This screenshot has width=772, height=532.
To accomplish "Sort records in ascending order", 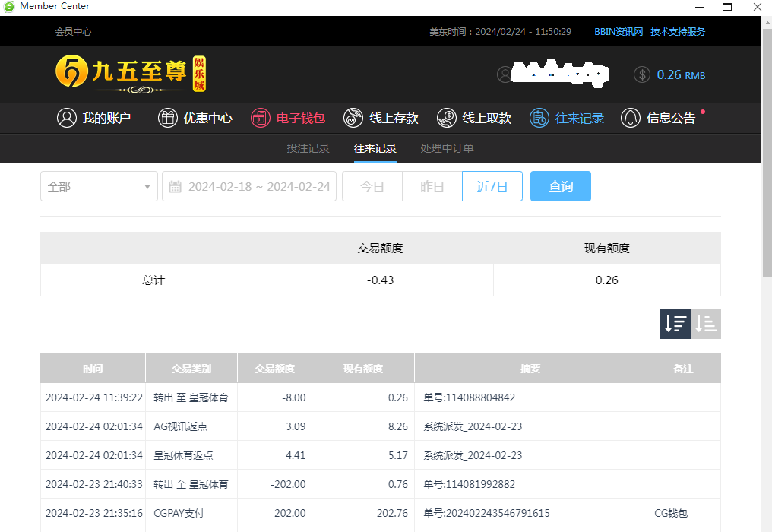I will pyautogui.click(x=706, y=324).
